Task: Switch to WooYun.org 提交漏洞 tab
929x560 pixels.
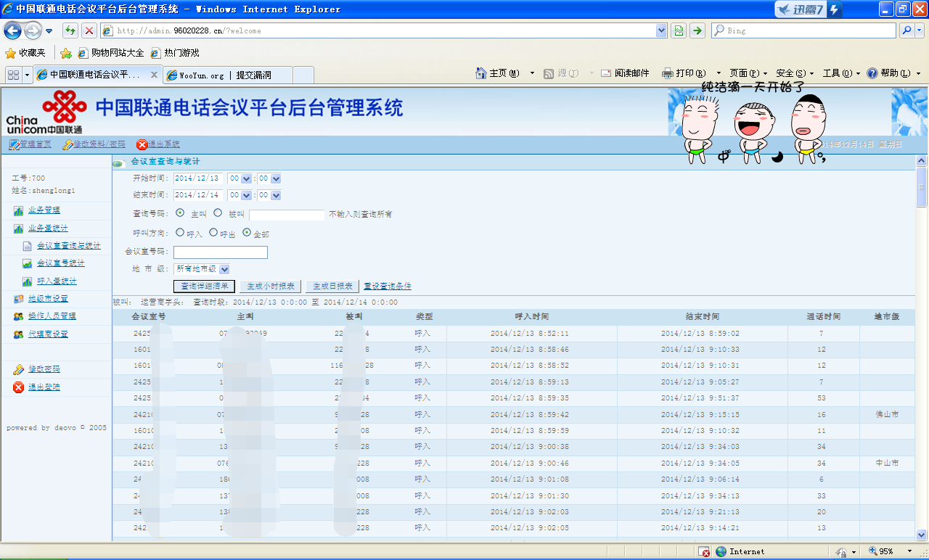Action: pyautogui.click(x=226, y=75)
